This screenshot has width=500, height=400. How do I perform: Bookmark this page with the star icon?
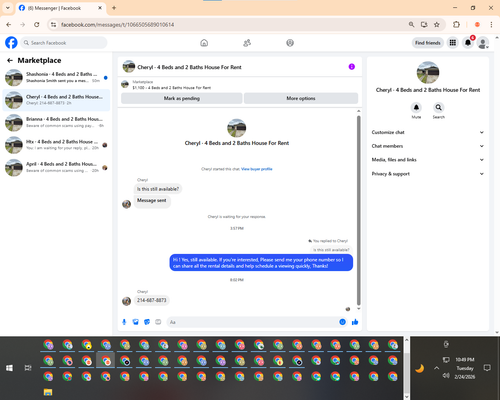tap(437, 24)
